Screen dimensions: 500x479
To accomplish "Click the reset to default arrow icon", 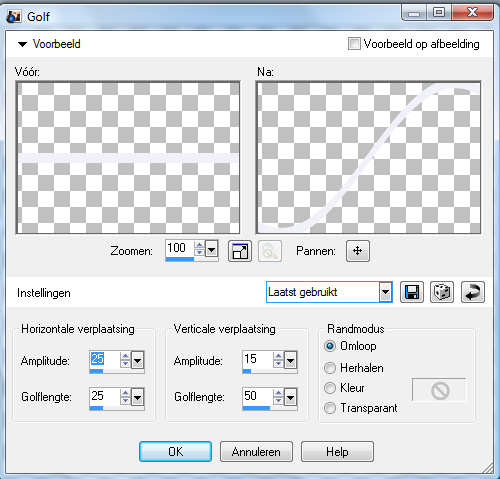I will point(473,292).
